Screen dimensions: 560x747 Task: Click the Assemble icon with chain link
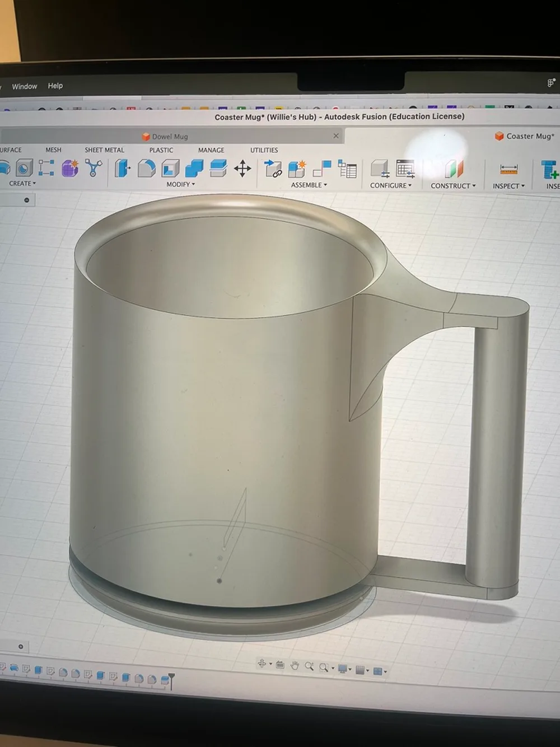pos(273,169)
